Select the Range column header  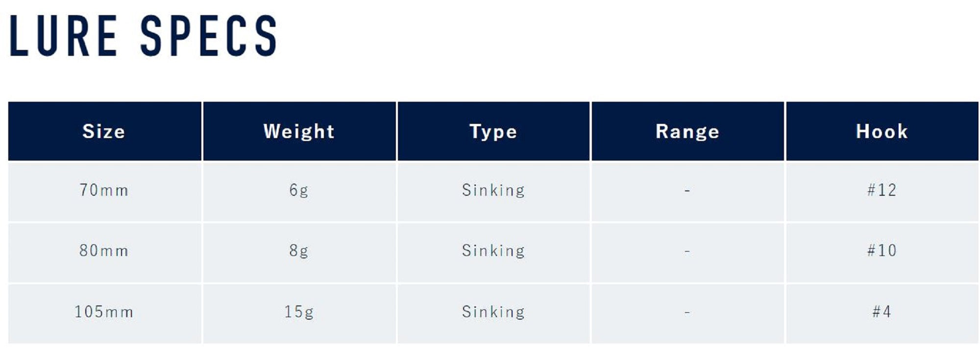coord(687,131)
